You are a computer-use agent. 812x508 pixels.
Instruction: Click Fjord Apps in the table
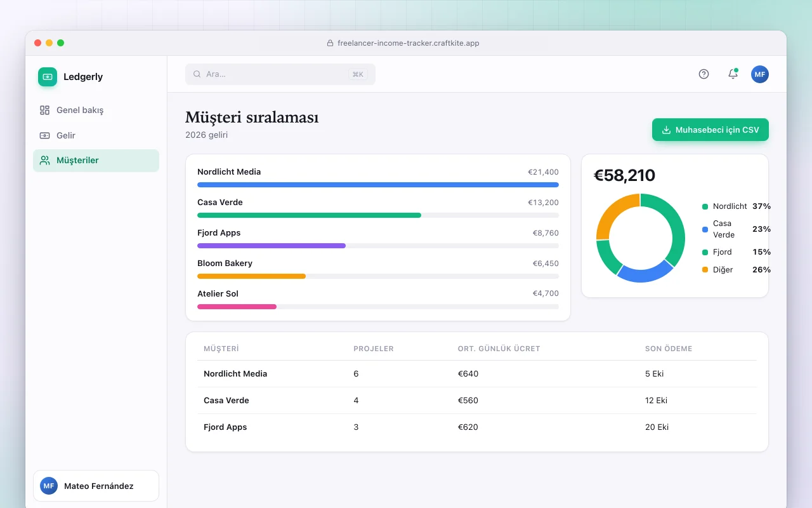225,427
